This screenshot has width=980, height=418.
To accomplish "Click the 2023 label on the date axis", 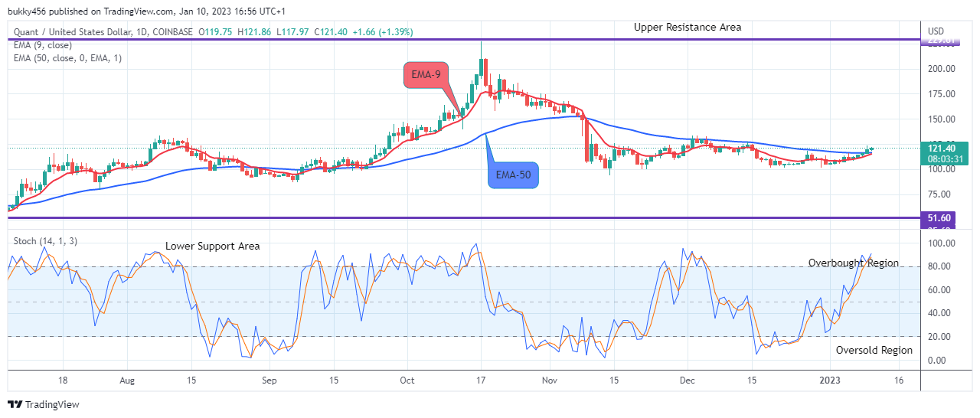I will tap(829, 380).
